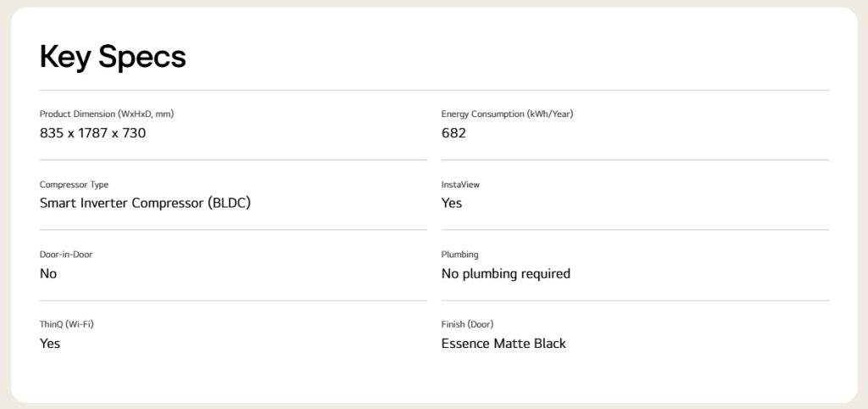
Task: Click the divider line below Key Specs
Action: 434,90
